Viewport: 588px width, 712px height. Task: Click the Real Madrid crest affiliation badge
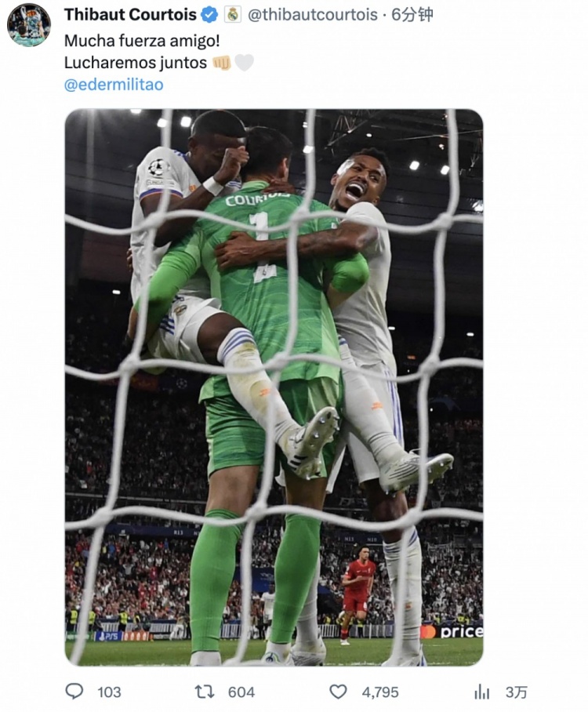tap(233, 15)
